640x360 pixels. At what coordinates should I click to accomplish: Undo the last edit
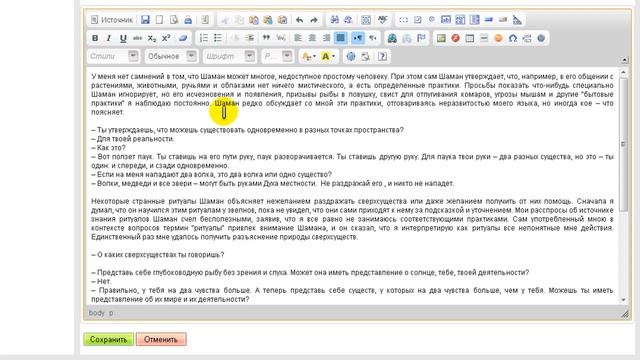click(299, 20)
